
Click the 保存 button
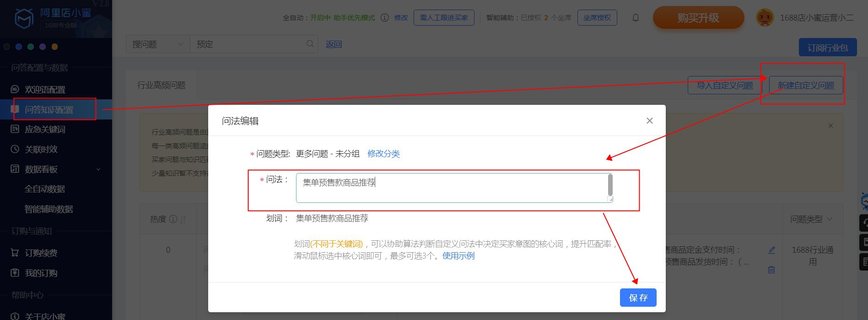[638, 298]
